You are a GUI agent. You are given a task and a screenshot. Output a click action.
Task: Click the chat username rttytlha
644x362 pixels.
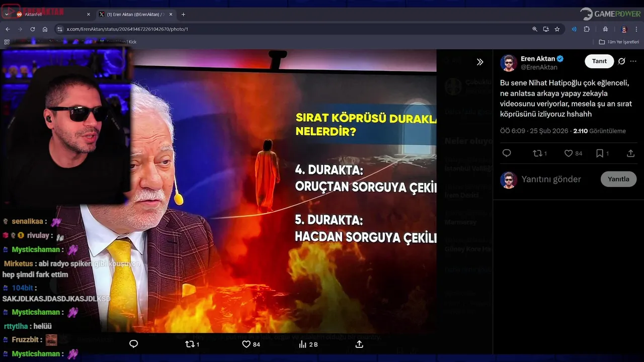pyautogui.click(x=16, y=326)
